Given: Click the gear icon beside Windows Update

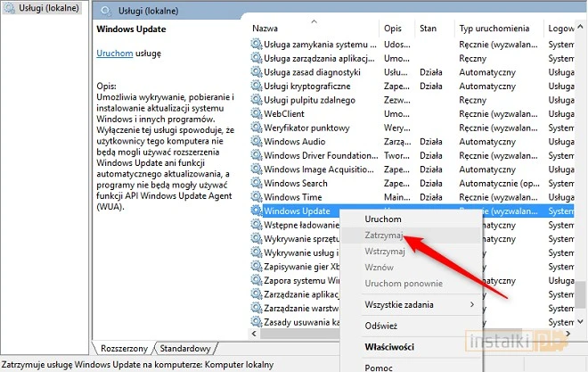Looking at the screenshot, I should (257, 211).
